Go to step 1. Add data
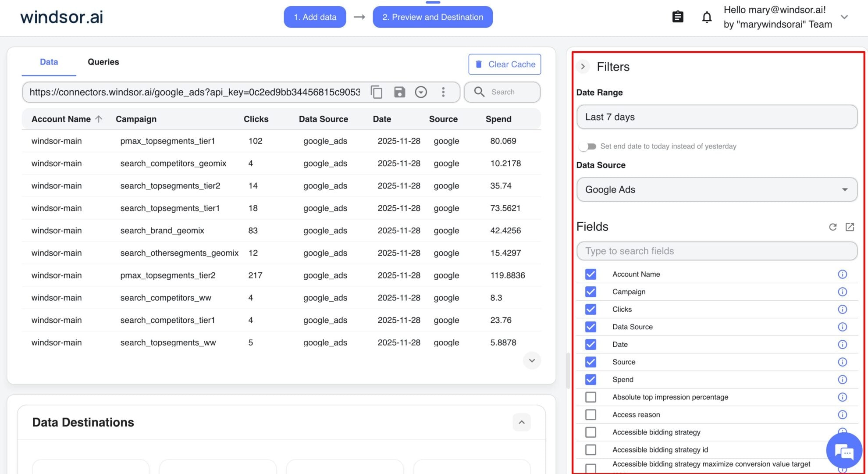This screenshot has width=868, height=474. [315, 17]
